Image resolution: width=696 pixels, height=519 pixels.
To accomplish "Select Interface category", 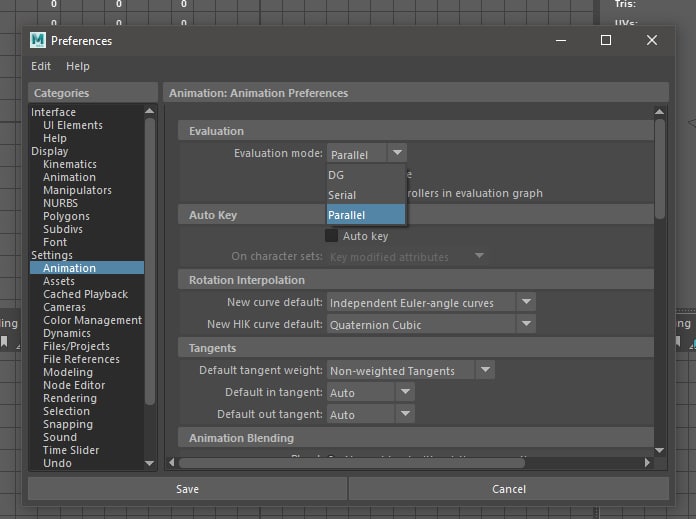I will [53, 112].
